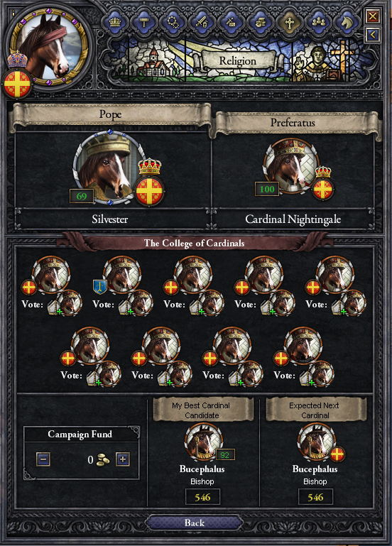Screen dimensions: 392x546
Task: Select the dagger and letter intrigue icon
Action: [232, 22]
